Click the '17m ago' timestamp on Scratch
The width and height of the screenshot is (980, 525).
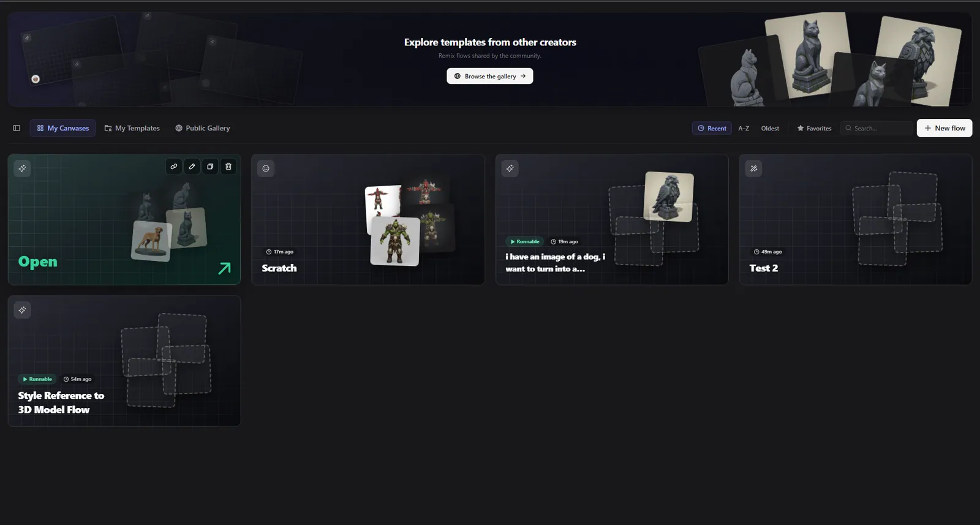[x=280, y=252]
